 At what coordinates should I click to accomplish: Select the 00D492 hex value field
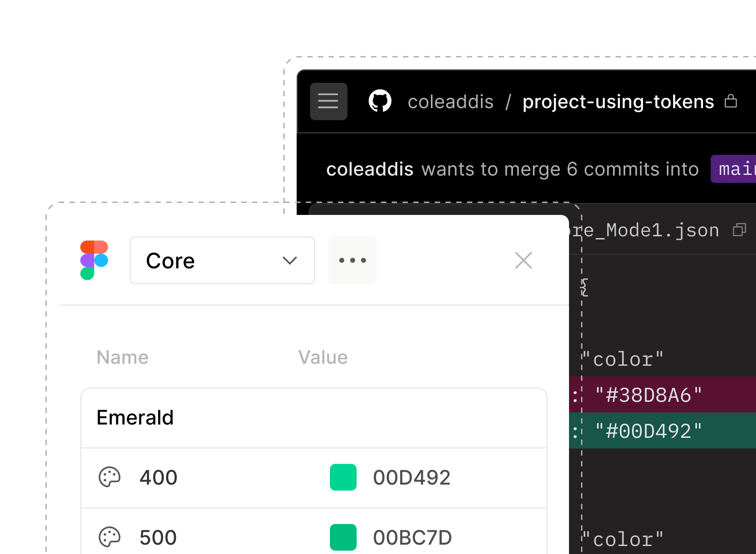(411, 477)
